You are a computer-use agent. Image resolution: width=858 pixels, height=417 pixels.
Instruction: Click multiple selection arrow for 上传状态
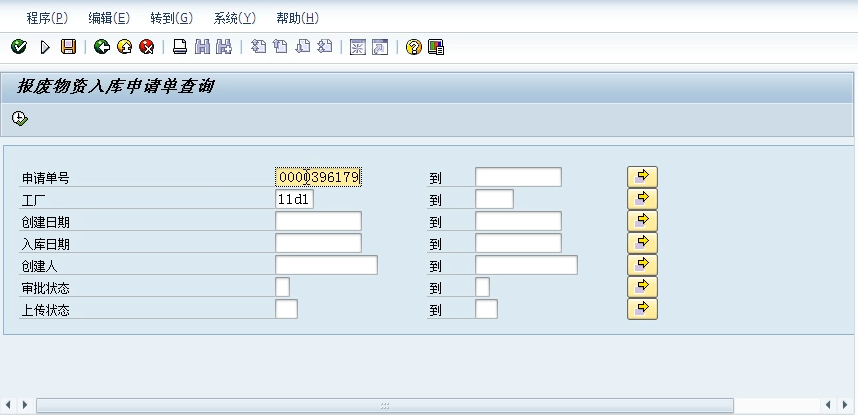coord(642,309)
